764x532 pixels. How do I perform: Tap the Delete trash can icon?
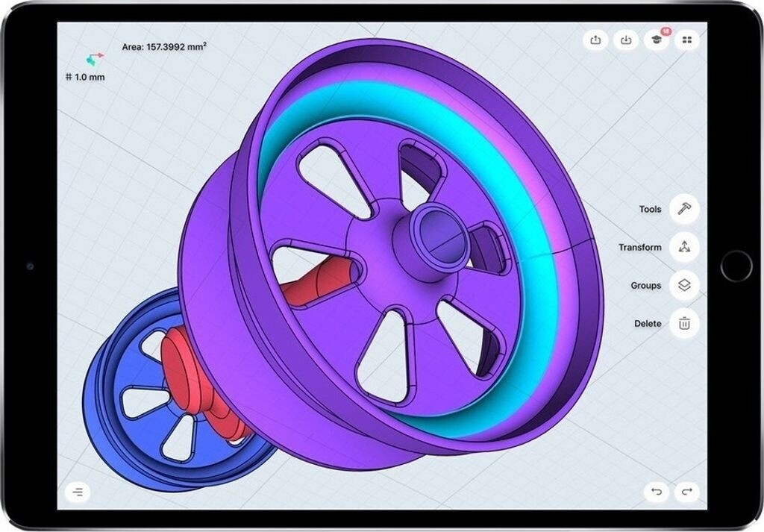684,324
